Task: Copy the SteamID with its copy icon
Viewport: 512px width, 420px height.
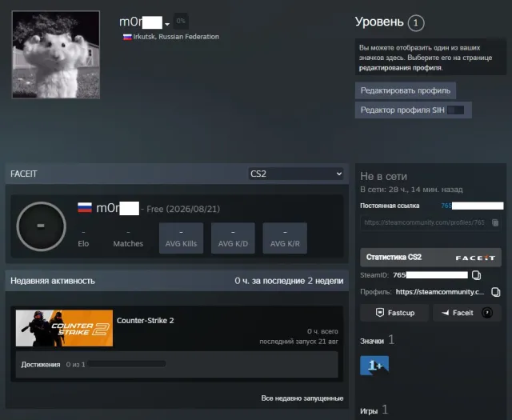Action: (477, 275)
